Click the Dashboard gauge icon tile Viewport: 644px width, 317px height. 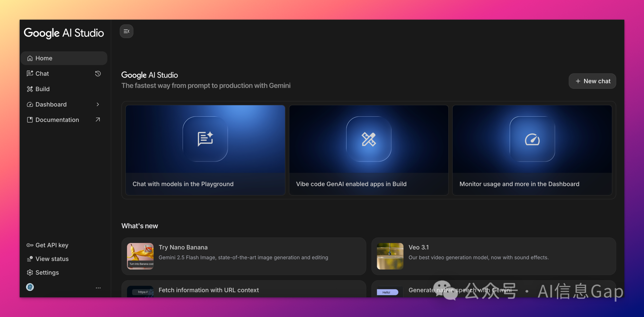532,139
